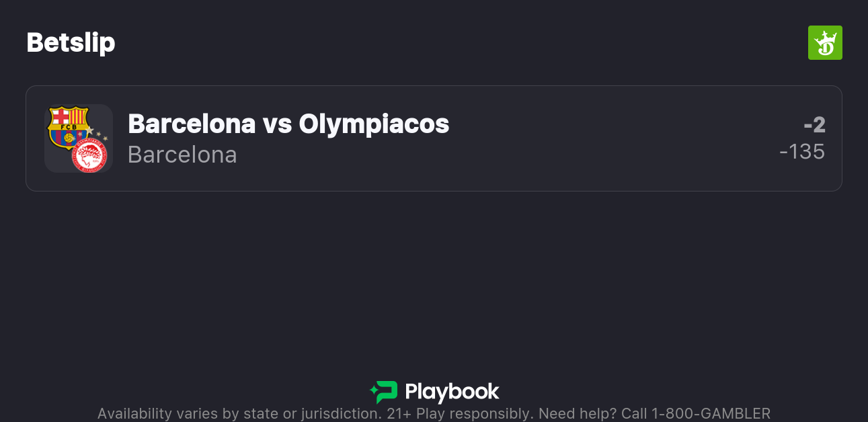The width and height of the screenshot is (868, 422).
Task: Click the -2 spread value
Action: 814,125
